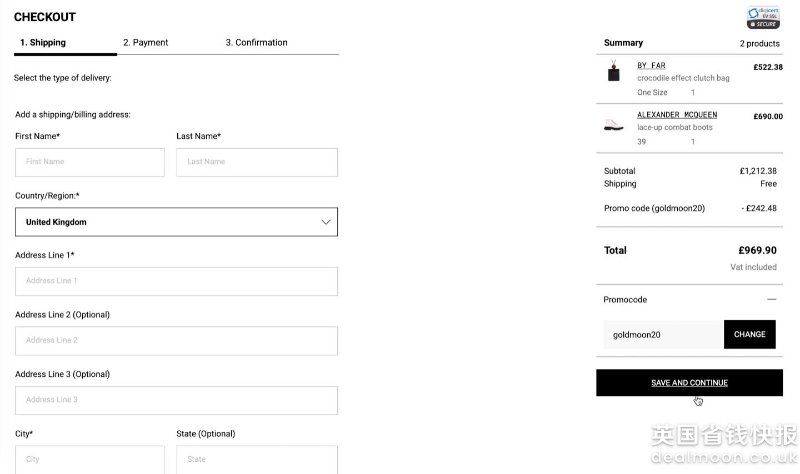Image resolution: width=800 pixels, height=474 pixels.
Task: Open the ALEXANDER MCQUEEN brand link
Action: (677, 115)
